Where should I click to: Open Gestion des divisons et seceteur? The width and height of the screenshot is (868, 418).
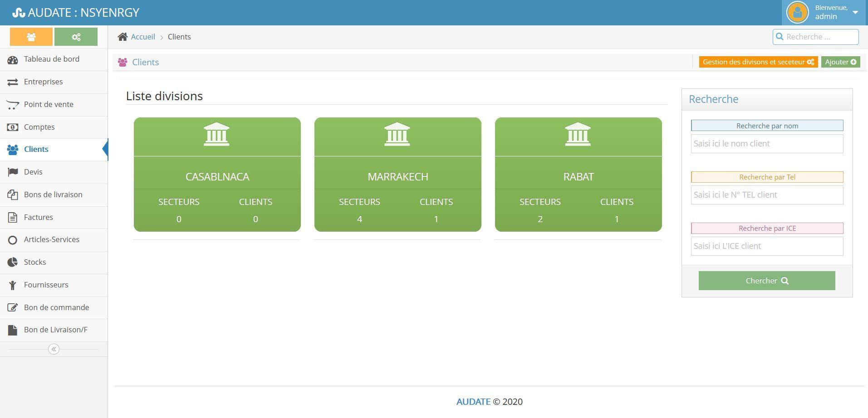(758, 62)
